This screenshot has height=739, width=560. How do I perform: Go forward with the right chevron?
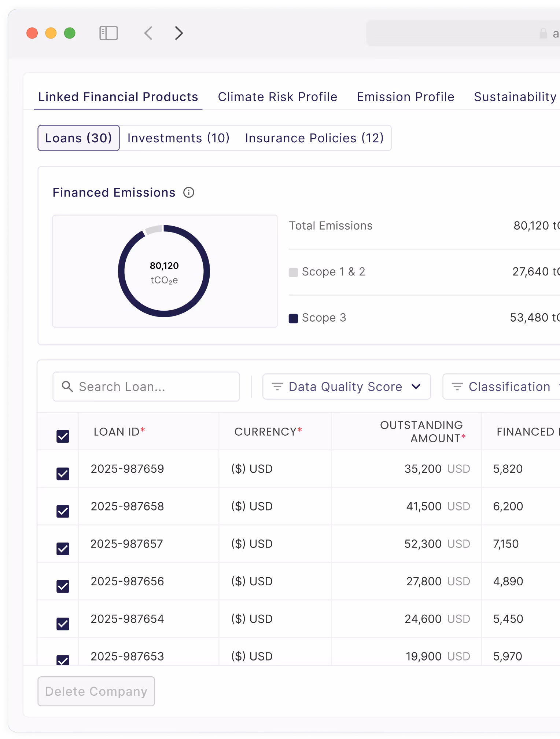click(x=179, y=33)
